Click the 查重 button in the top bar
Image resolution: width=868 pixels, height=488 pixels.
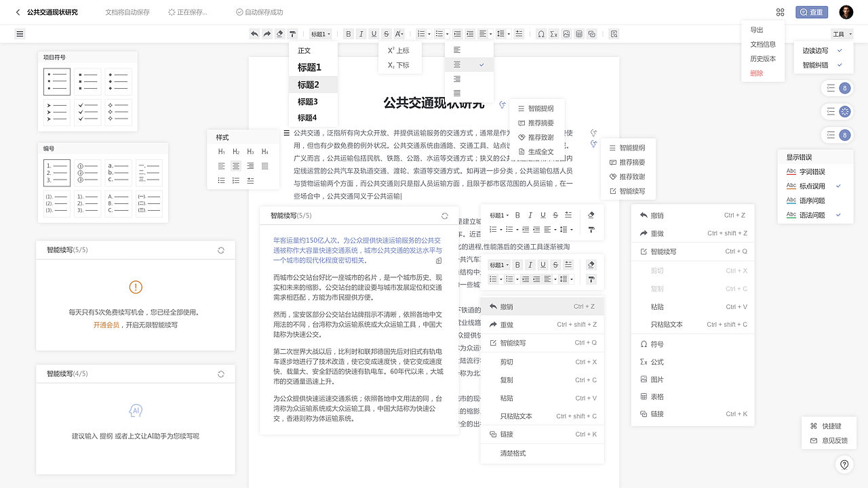click(812, 12)
